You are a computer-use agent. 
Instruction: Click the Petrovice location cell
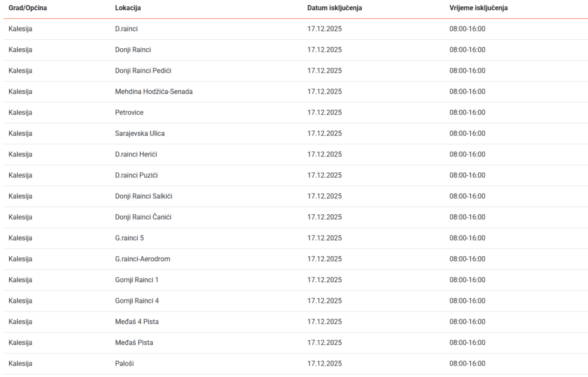point(129,113)
